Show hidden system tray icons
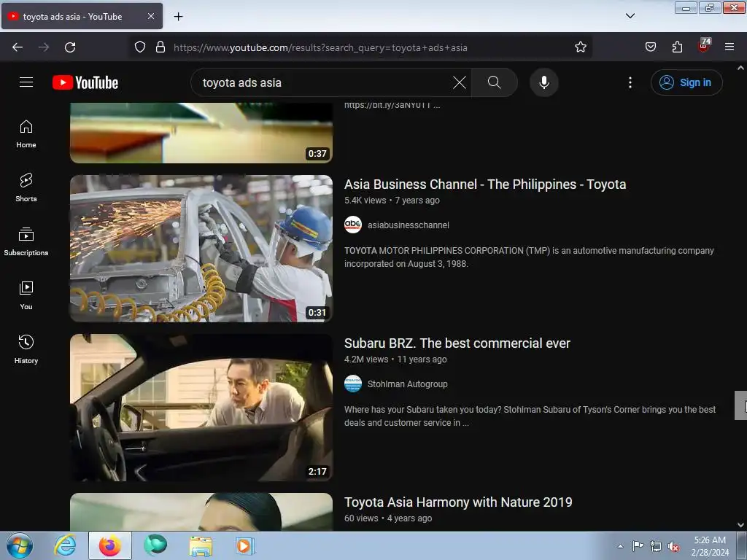Screen dimensions: 747x560 (620, 546)
